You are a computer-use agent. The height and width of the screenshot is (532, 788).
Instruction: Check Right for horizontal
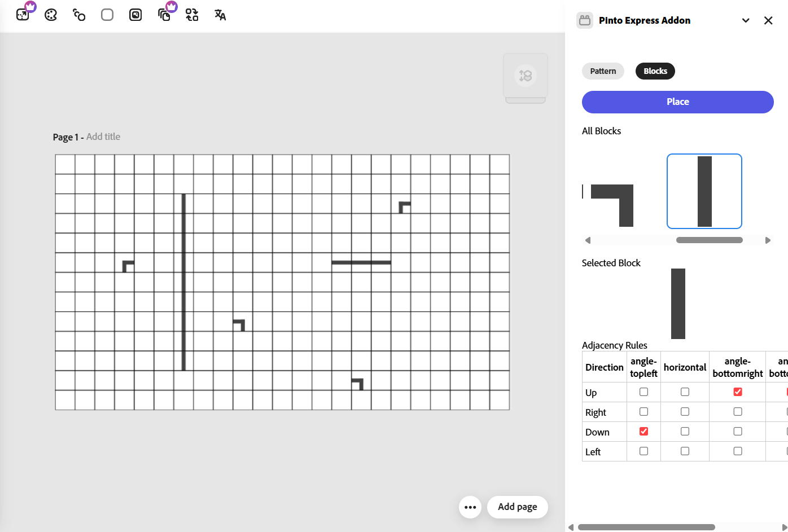[685, 411]
